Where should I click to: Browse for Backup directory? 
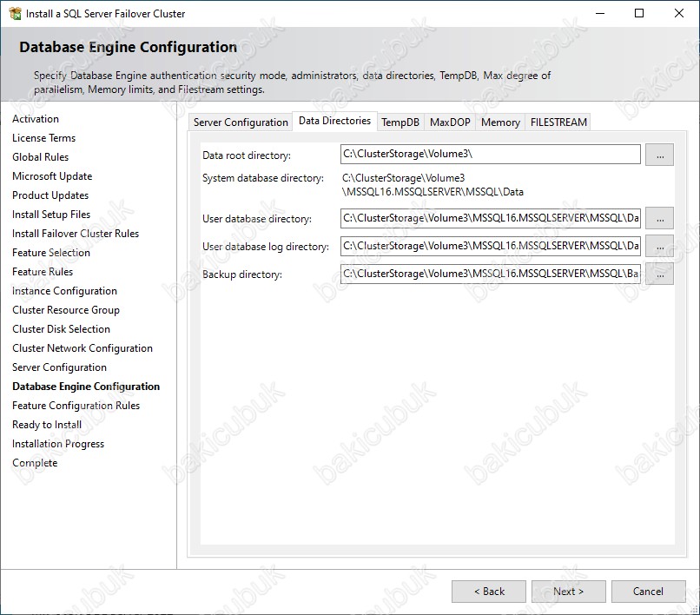pyautogui.click(x=660, y=274)
